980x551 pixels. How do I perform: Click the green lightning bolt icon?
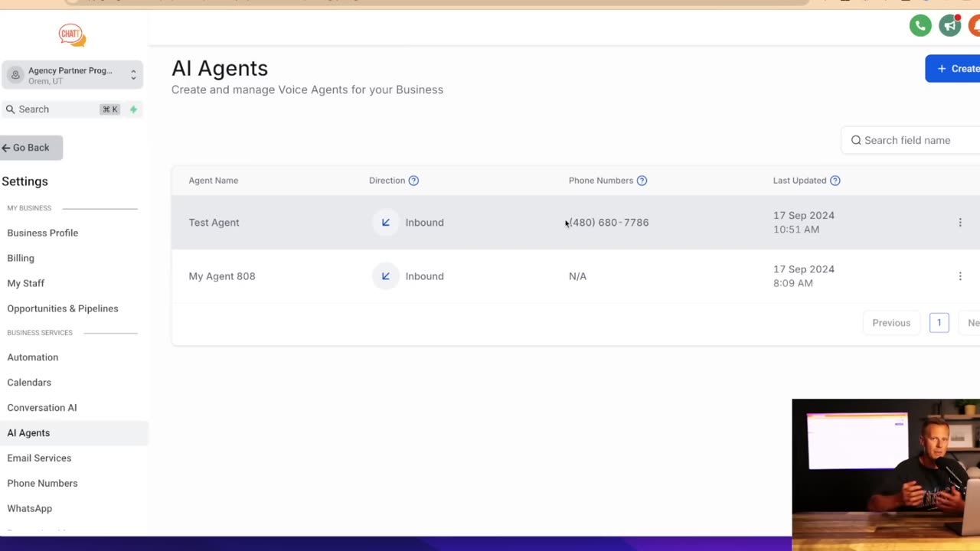coord(133,109)
